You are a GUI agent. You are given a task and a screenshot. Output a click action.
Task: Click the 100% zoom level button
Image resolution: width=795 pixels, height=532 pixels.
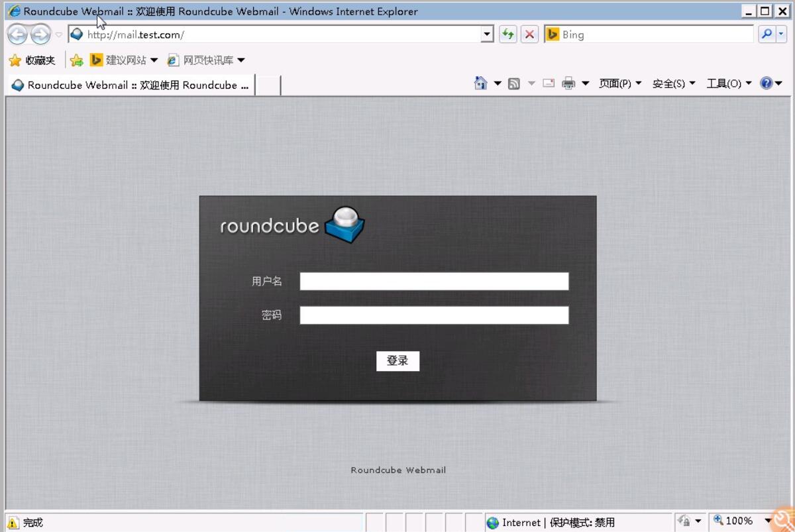[733, 521]
